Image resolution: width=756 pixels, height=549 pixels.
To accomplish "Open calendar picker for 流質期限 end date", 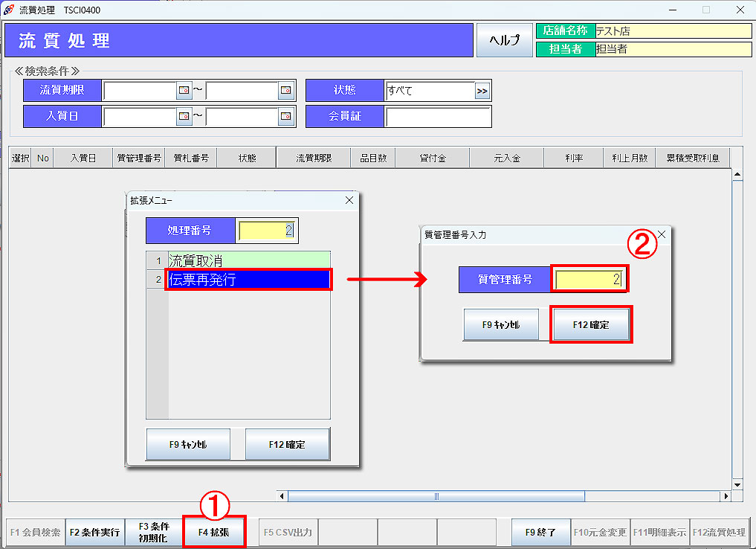I will pyautogui.click(x=286, y=91).
